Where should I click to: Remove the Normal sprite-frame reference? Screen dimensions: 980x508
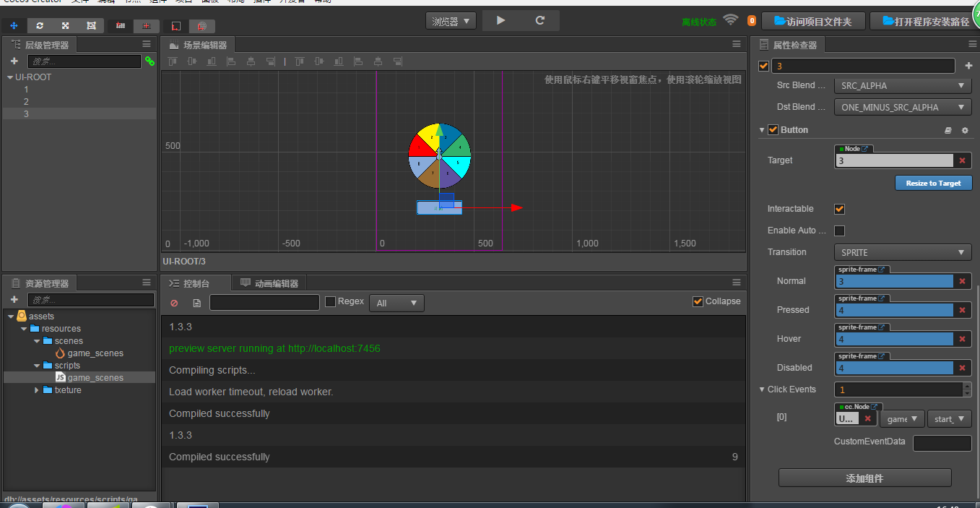962,281
